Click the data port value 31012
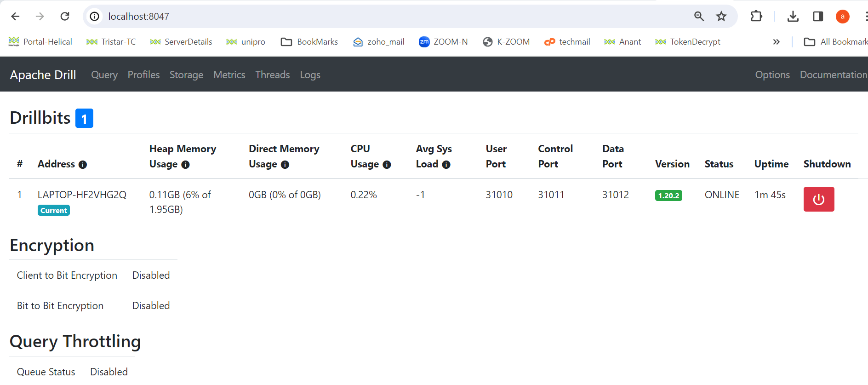The height and width of the screenshot is (385, 868). point(616,195)
